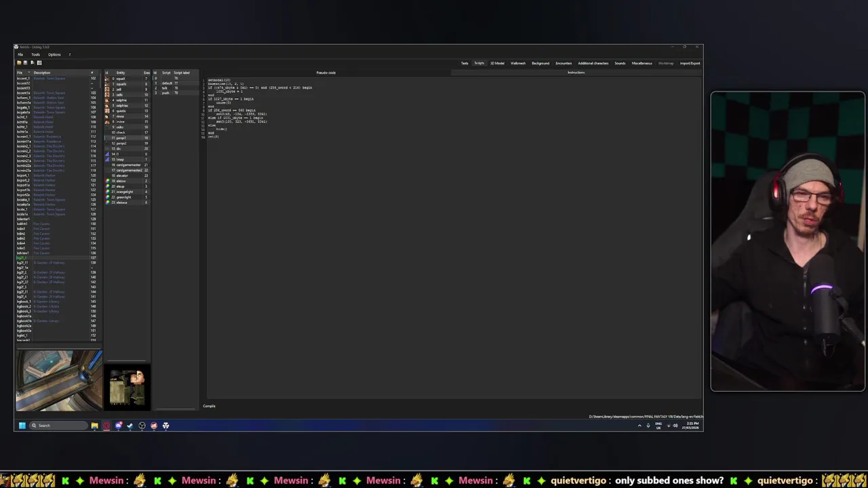The image size is (868, 488).
Task: Open the Encounters tab
Action: pos(564,63)
